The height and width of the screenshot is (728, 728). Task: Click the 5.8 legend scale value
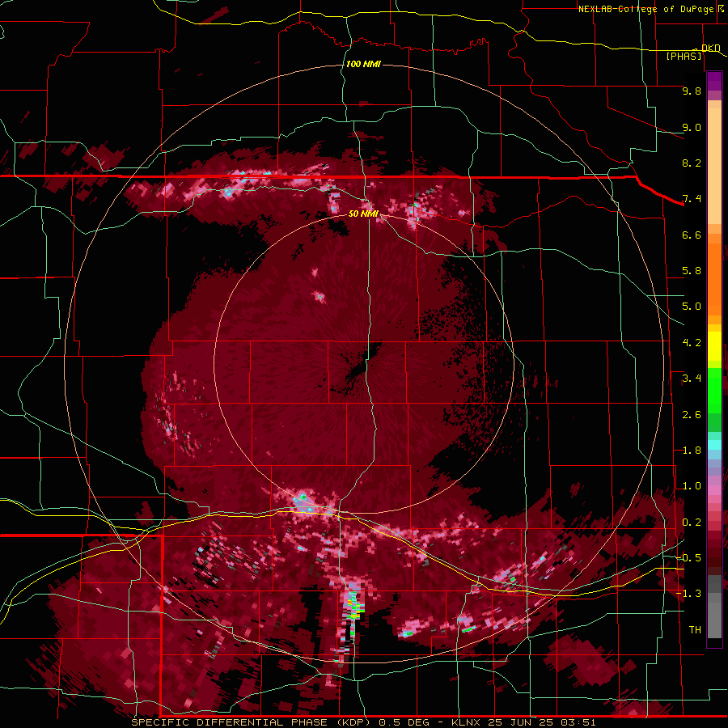692,271
